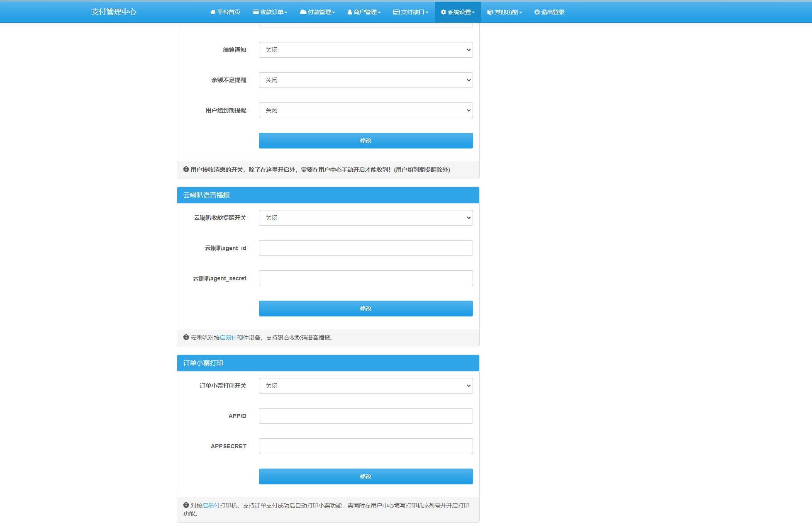Open the 余额不足提醒 dropdown
The width and height of the screenshot is (812, 525).
pos(366,80)
